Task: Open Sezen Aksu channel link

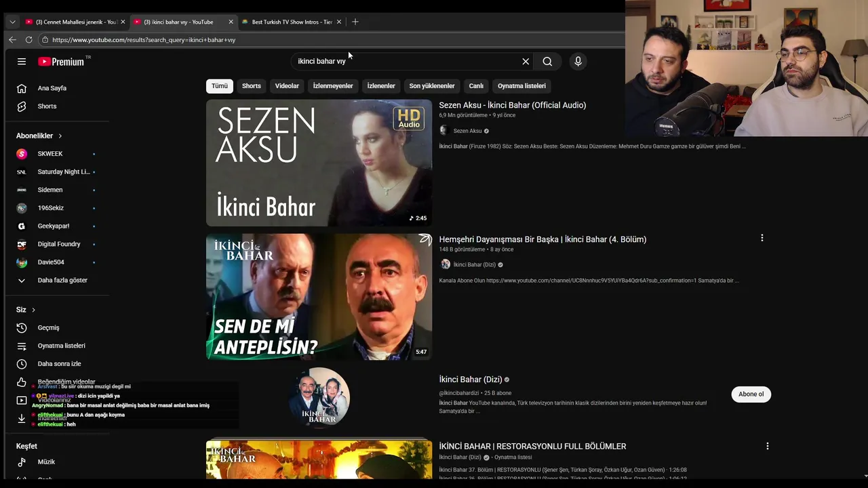Action: [x=467, y=131]
